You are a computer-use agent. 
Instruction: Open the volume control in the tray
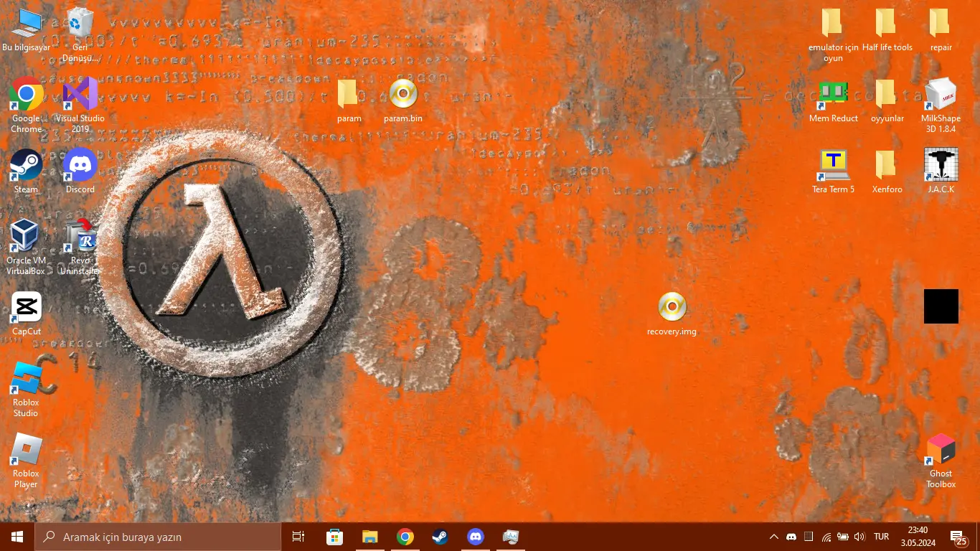point(860,537)
